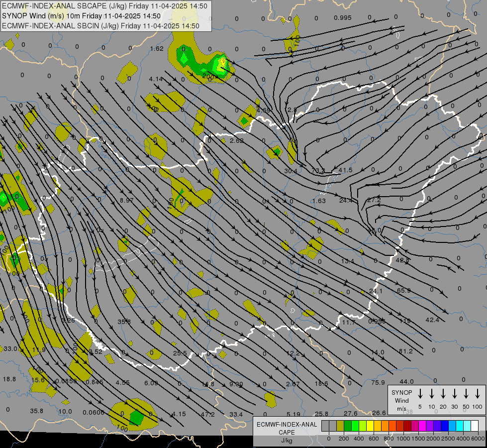The height and width of the screenshot is (448, 487).
Task: Click the 44.0 value on the map
Action: click(406, 381)
